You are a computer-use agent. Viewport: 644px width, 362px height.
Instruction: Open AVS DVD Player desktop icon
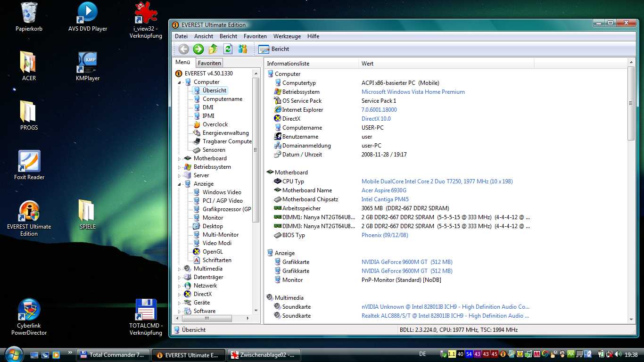88,17
